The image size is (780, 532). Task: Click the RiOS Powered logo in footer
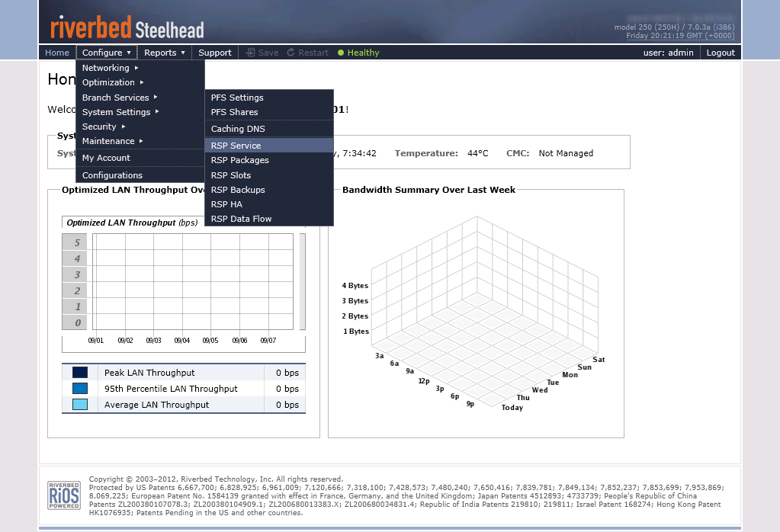click(x=64, y=495)
